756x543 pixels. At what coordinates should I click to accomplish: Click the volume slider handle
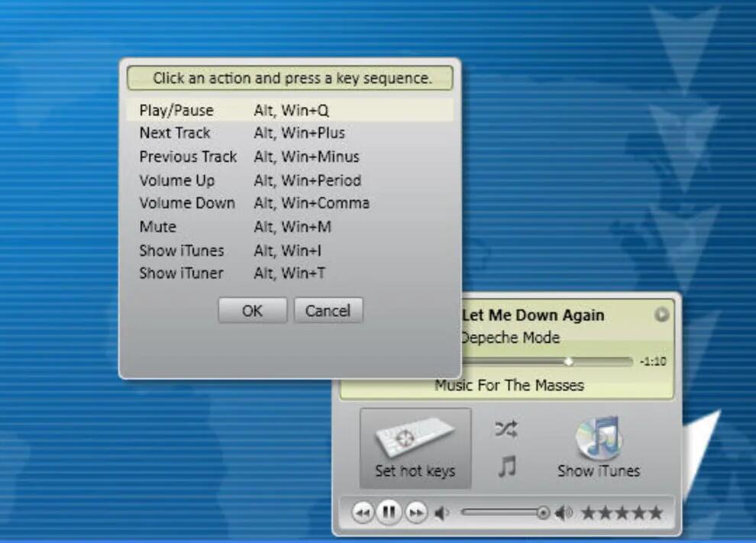click(x=543, y=512)
